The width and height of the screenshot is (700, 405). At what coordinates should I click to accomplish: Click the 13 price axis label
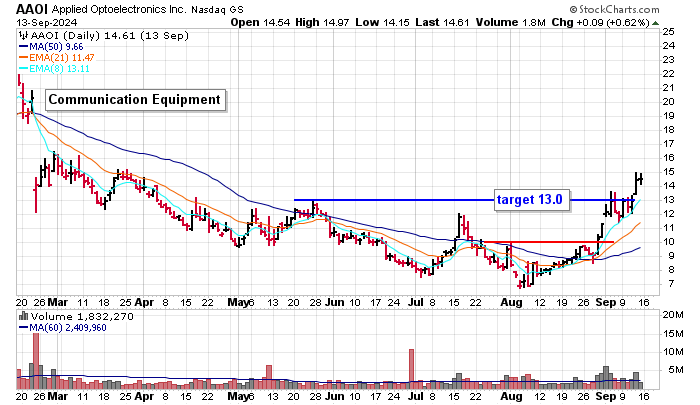668,200
